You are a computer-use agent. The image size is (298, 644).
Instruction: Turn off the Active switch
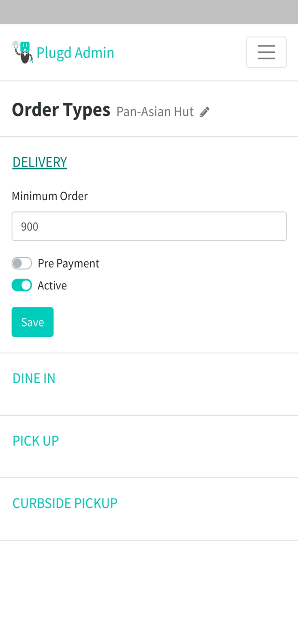pos(22,285)
